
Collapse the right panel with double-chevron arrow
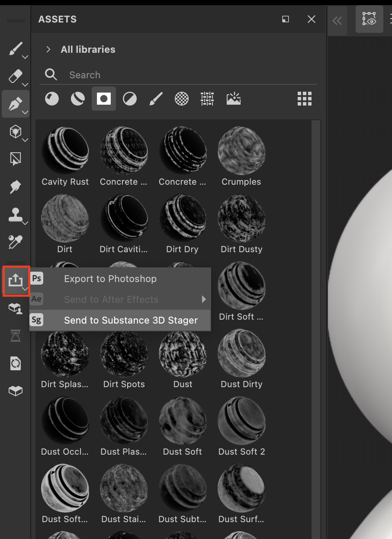click(337, 20)
